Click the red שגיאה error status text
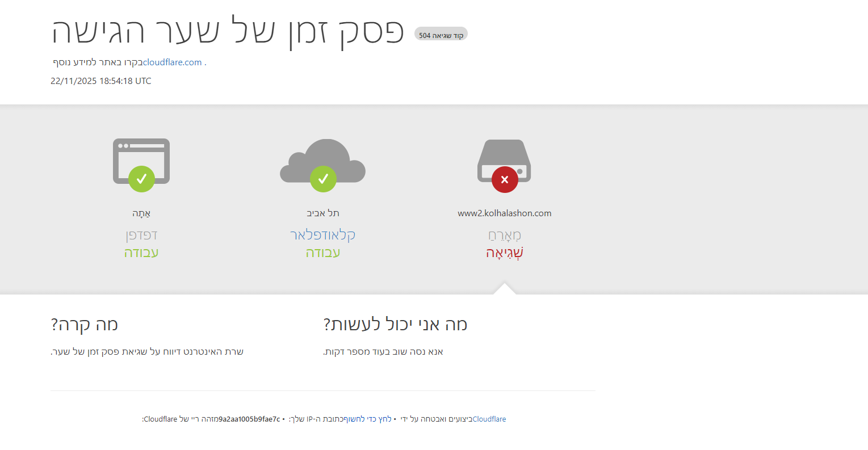The image size is (868, 450). [x=504, y=253]
